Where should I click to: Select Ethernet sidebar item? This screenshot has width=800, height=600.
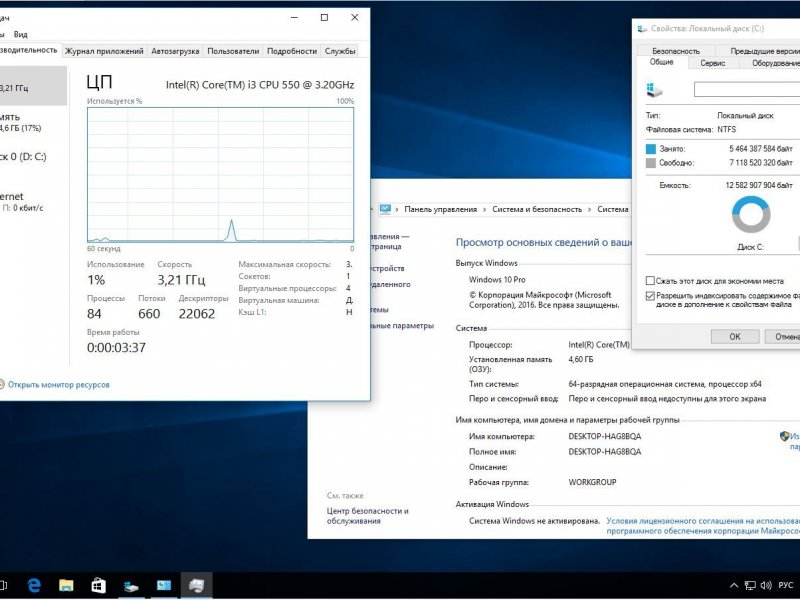[33, 202]
